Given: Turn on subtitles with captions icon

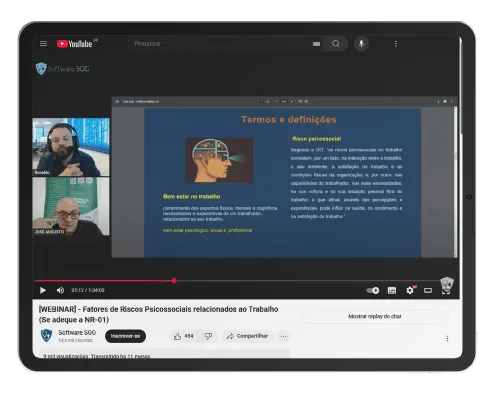Looking at the screenshot, I should [x=392, y=290].
